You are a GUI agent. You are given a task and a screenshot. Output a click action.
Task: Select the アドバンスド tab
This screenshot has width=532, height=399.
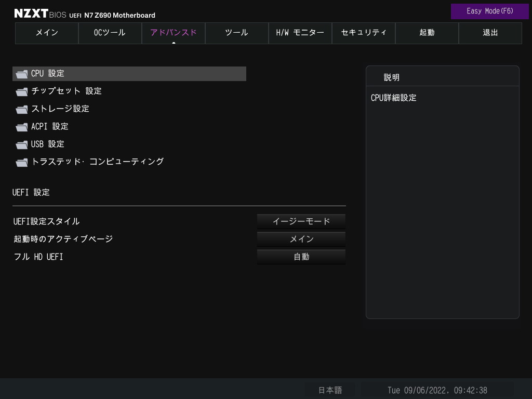click(x=174, y=33)
